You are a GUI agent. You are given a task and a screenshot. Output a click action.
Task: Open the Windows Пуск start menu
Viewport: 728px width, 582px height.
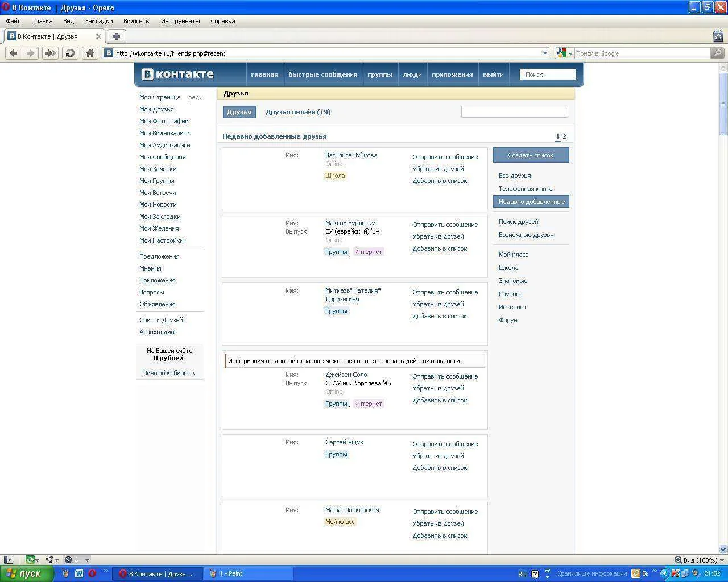[27, 573]
